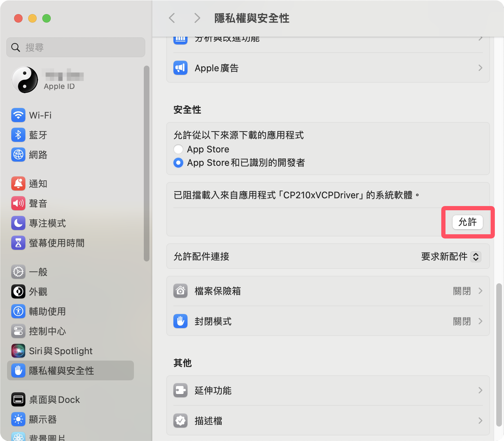This screenshot has height=441, width=504.
Task: Click the 允許 button for CP210xVCPDriver
Action: coord(467,222)
